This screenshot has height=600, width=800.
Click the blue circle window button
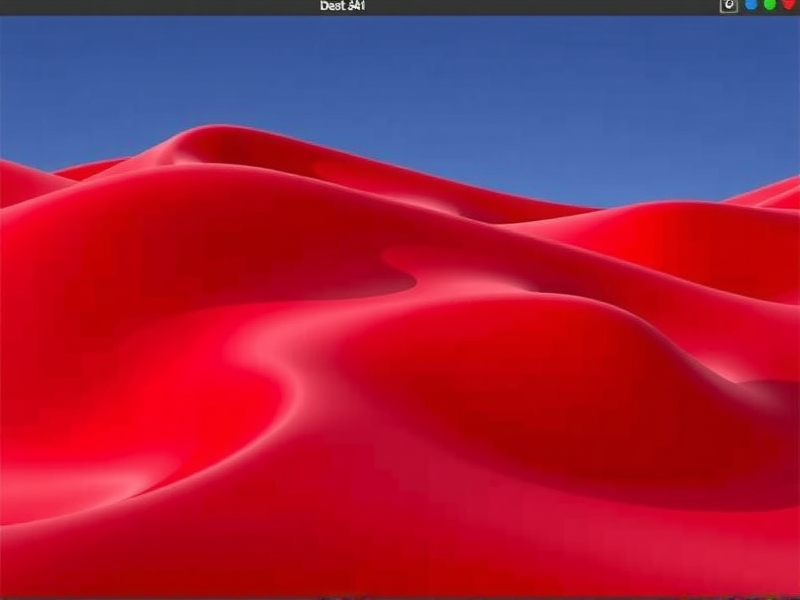[x=751, y=5]
